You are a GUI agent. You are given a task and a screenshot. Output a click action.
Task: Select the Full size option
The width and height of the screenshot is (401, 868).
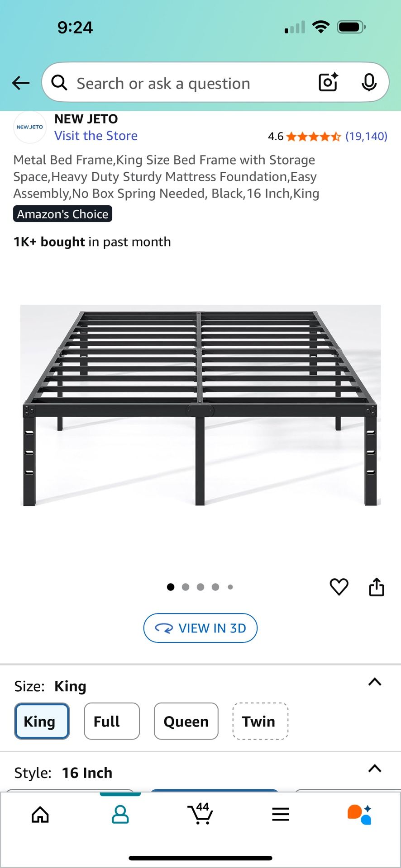[111, 721]
